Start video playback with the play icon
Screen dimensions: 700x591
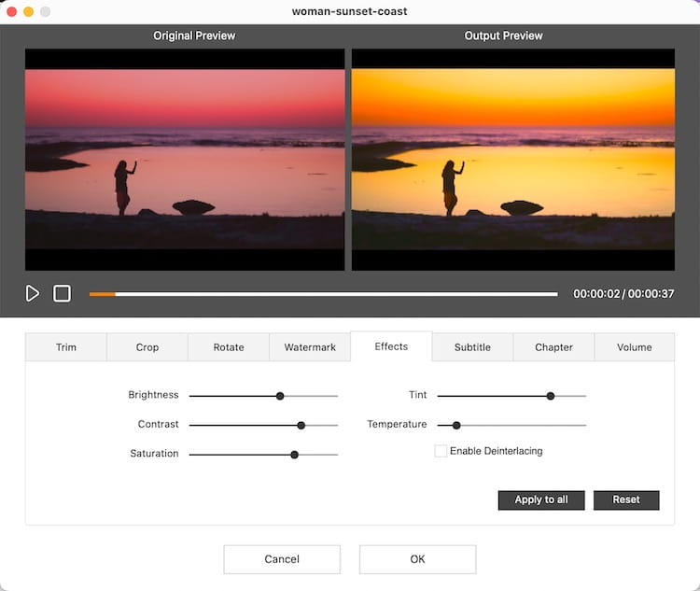coord(32,293)
